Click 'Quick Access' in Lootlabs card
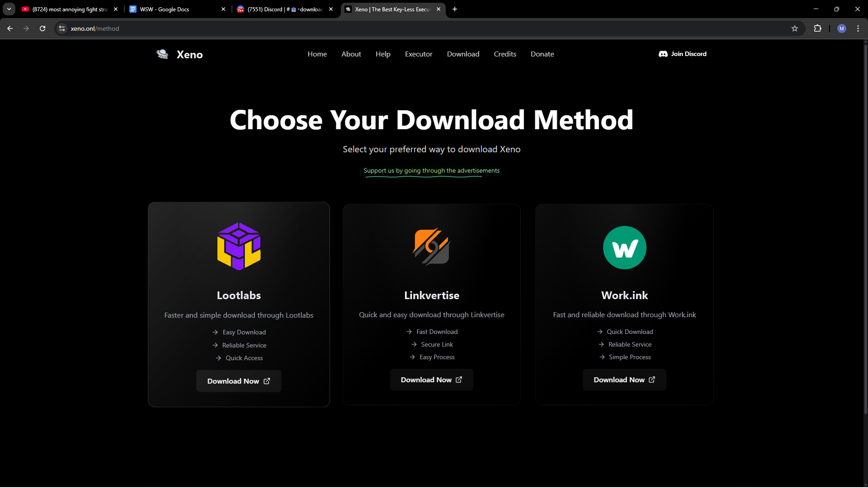Screen dimensions: 868x488 click(x=244, y=358)
